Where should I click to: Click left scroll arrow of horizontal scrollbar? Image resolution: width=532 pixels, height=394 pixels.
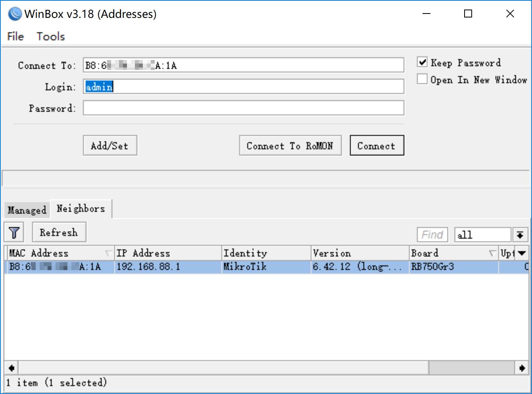pyautogui.click(x=12, y=368)
